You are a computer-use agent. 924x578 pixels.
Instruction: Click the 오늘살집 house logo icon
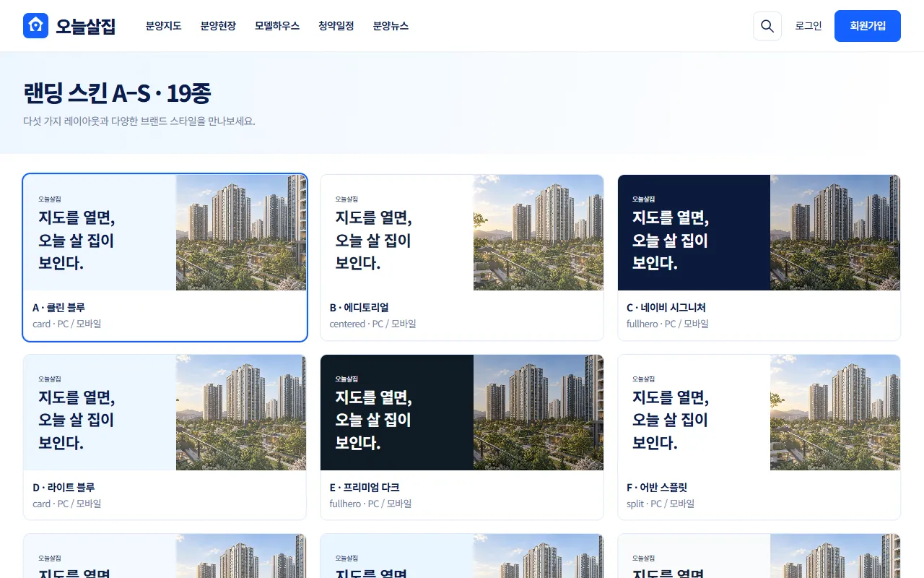tap(35, 26)
